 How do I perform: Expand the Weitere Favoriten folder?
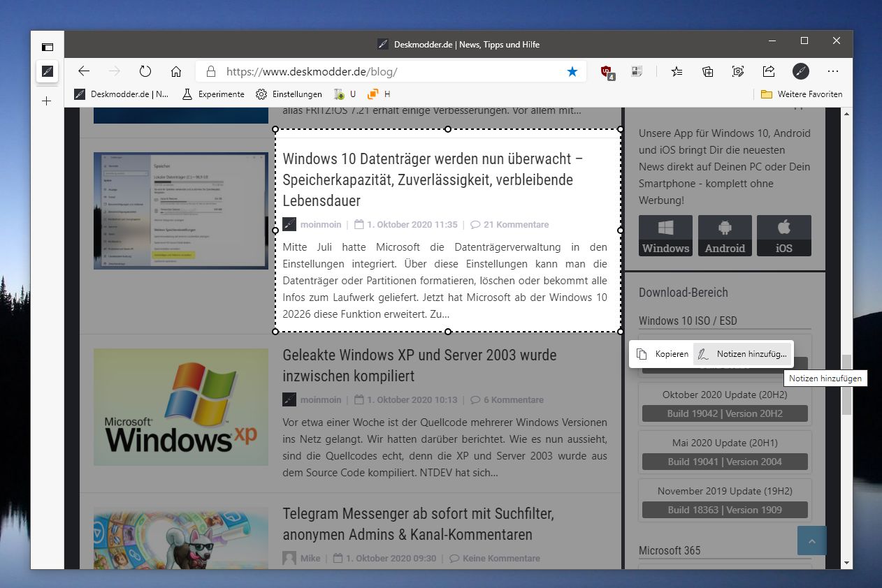click(x=802, y=94)
